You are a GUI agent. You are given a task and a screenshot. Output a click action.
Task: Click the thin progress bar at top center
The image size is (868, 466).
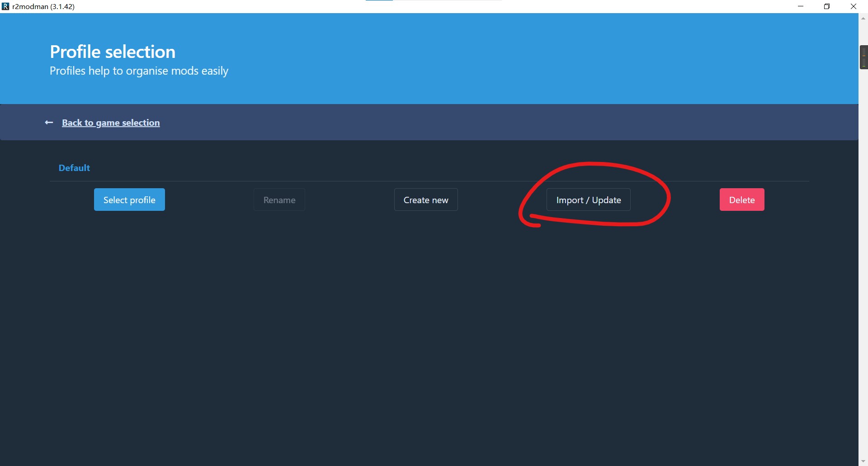[x=434, y=0]
